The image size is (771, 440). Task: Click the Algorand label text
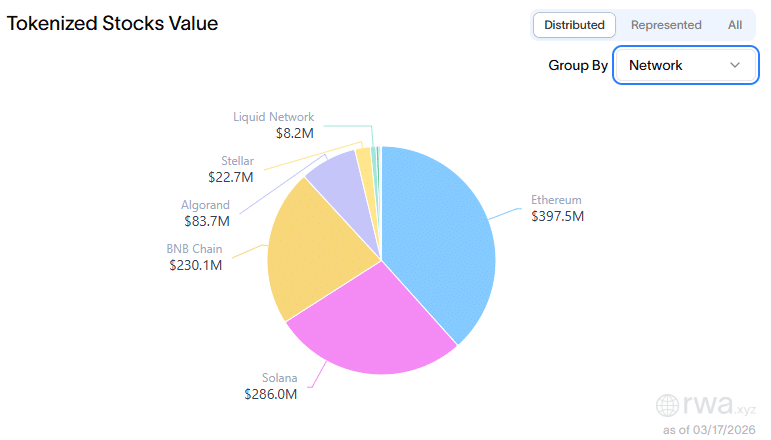[205, 205]
